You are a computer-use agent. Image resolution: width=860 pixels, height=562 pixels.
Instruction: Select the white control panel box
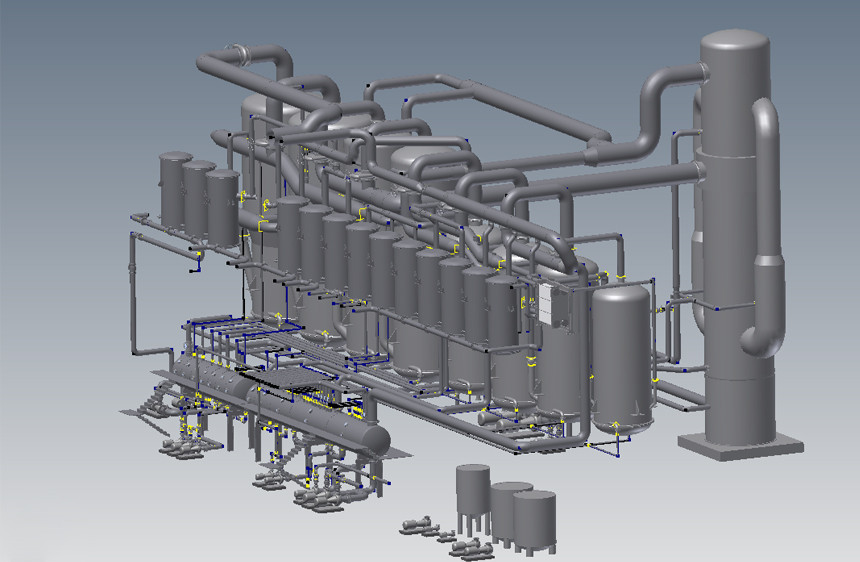(x=553, y=303)
